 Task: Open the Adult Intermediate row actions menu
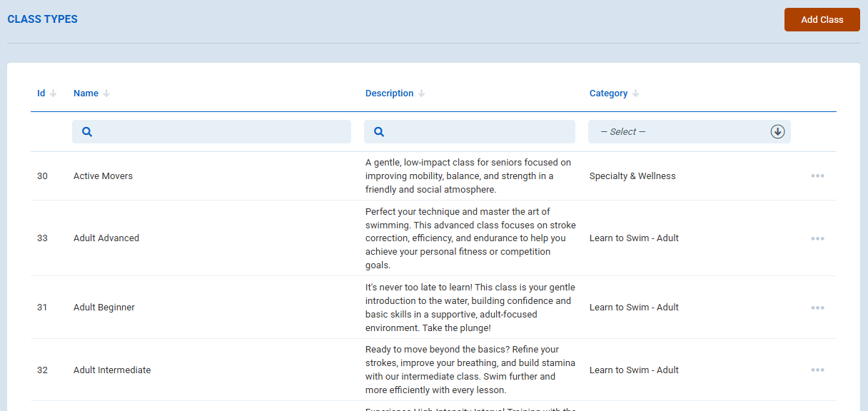click(x=817, y=370)
